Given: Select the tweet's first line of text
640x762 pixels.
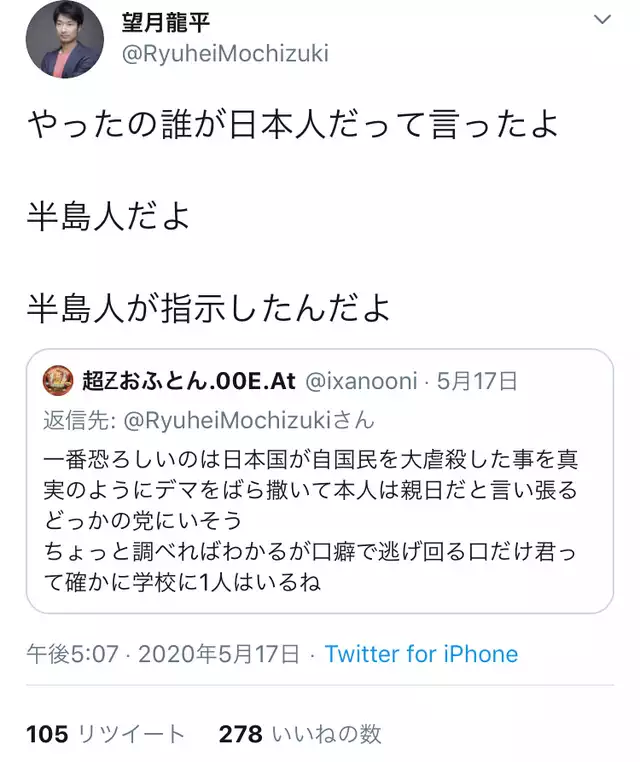Looking at the screenshot, I should (x=293, y=124).
